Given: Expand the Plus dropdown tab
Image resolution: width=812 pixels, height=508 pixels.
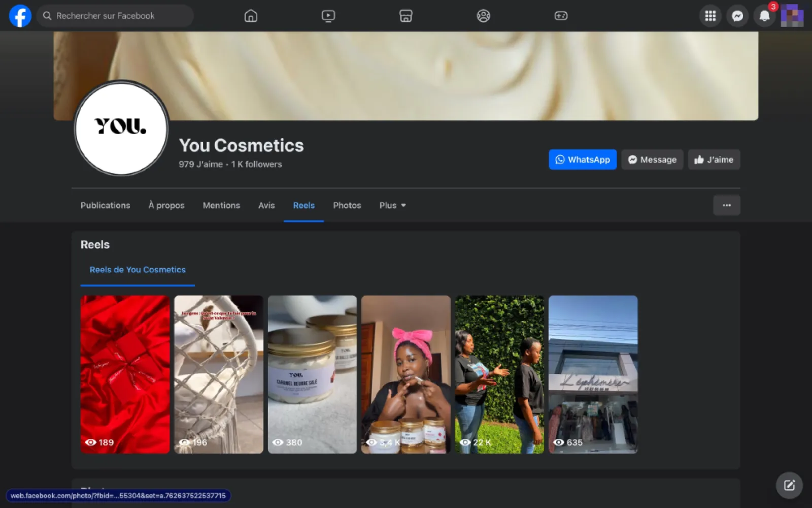Looking at the screenshot, I should [x=392, y=205].
